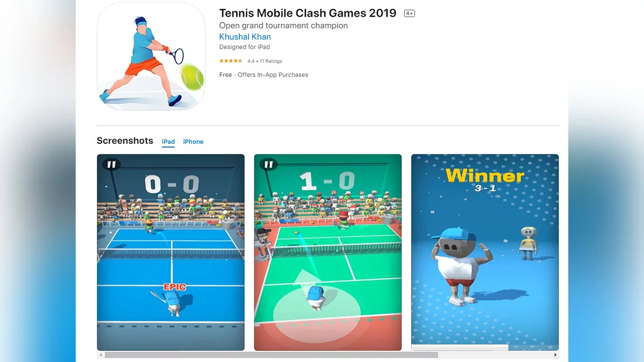Click the right scroll arrow of screenshot carousel
644x362 pixels.
pyautogui.click(x=555, y=355)
